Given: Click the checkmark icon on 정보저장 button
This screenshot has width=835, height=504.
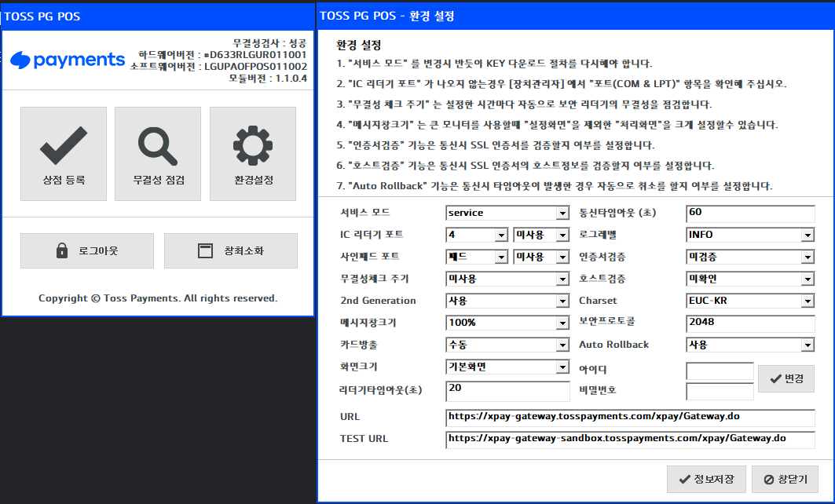Looking at the screenshot, I should [x=685, y=480].
